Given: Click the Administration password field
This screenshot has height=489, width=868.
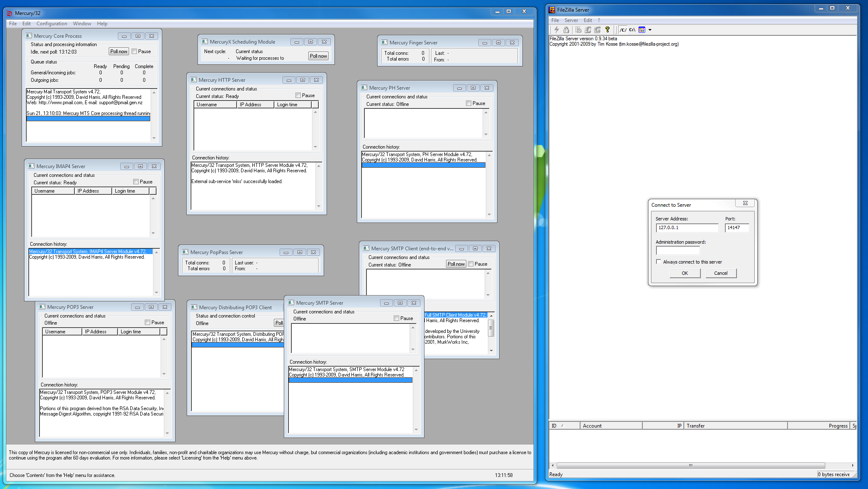Looking at the screenshot, I should click(x=678, y=250).
